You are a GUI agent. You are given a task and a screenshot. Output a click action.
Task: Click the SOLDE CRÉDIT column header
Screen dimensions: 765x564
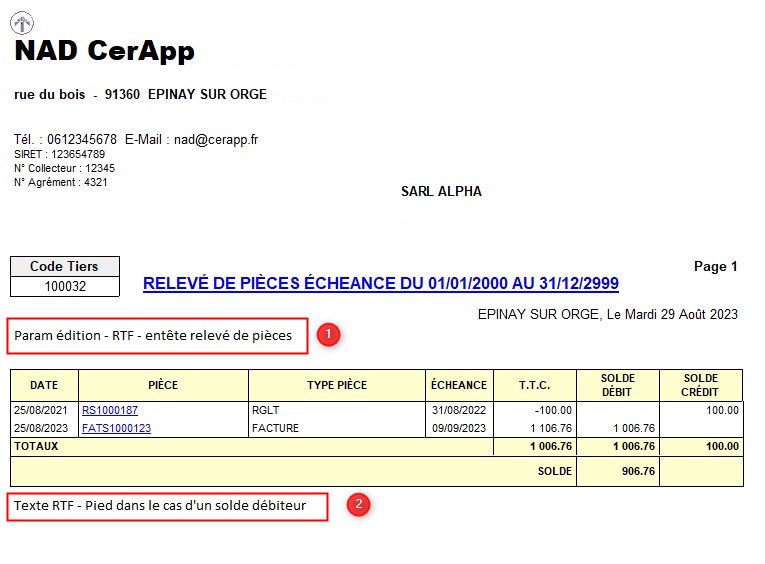pos(701,385)
